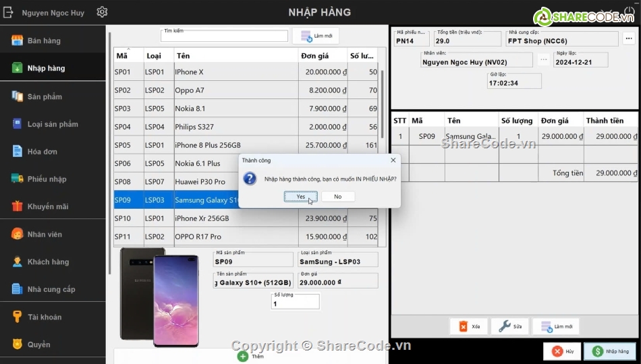Open supplier picker with the ellipsis button
This screenshot has height=364, width=641.
[628, 38]
